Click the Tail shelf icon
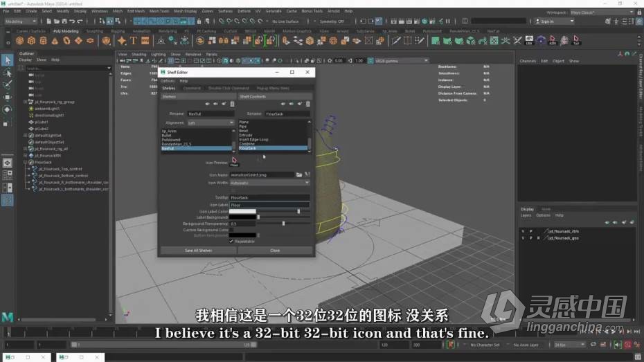This screenshot has height=362, width=644. pos(576,40)
